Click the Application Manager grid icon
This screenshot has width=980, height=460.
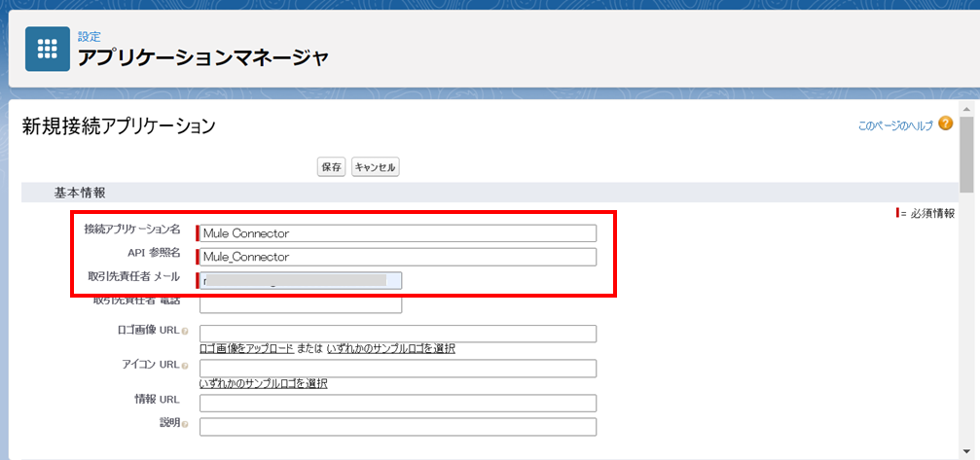tap(47, 50)
